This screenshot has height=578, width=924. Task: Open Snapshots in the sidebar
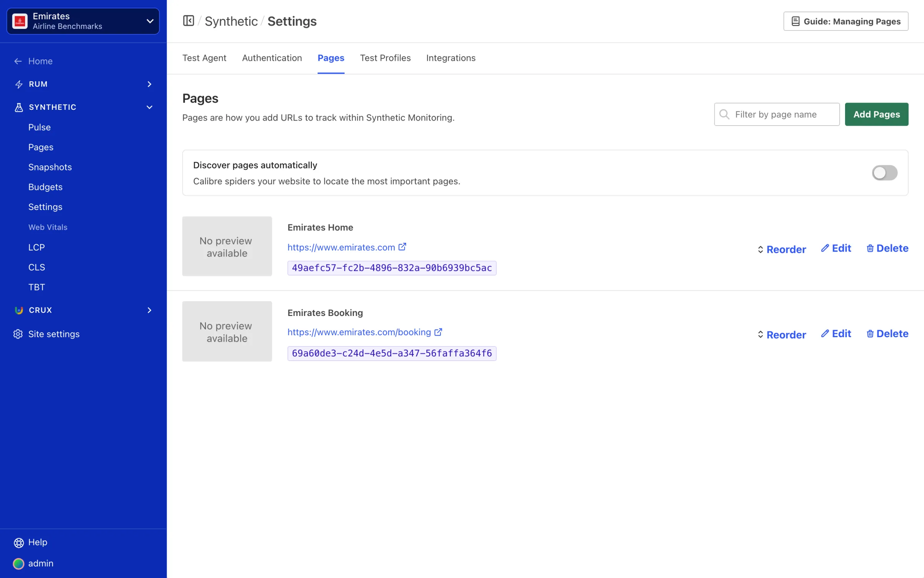tap(50, 167)
